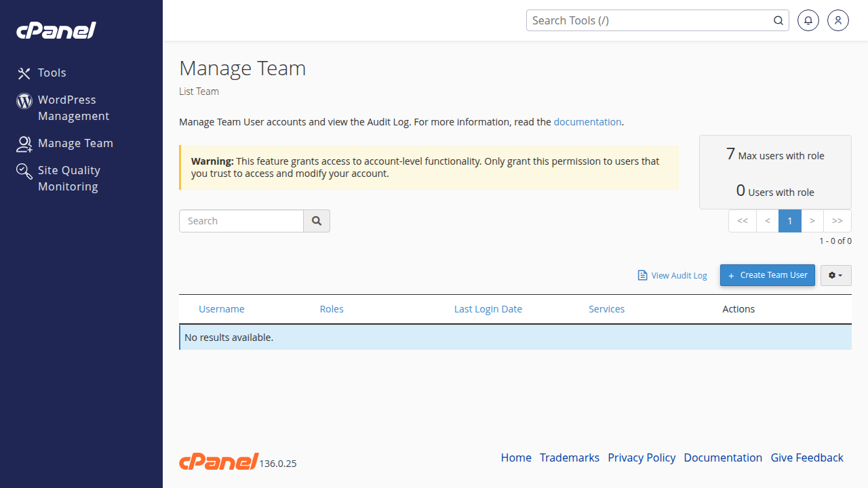Screen dimensions: 868x488
Task: Click the 'No results available.' row
Action: (x=515, y=337)
